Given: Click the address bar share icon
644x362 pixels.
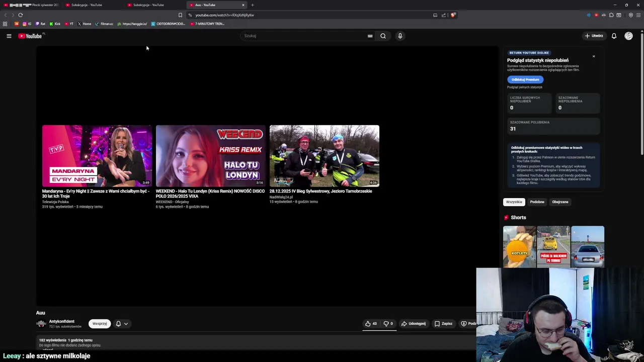Looking at the screenshot, I should click(444, 15).
